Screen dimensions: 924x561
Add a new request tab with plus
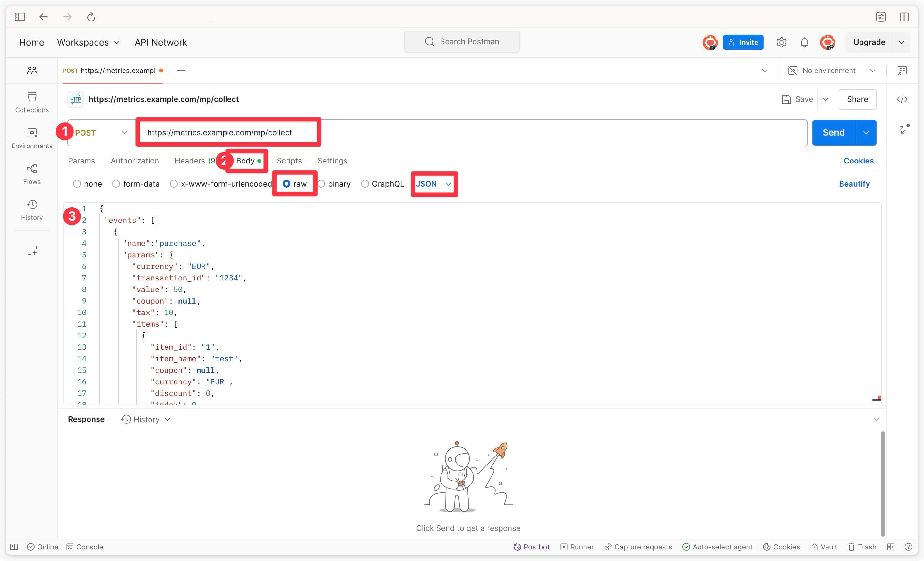[x=181, y=71]
